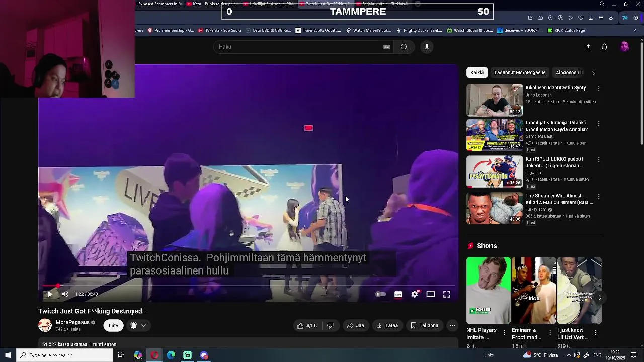Open Windows Start menu

pos(8,355)
